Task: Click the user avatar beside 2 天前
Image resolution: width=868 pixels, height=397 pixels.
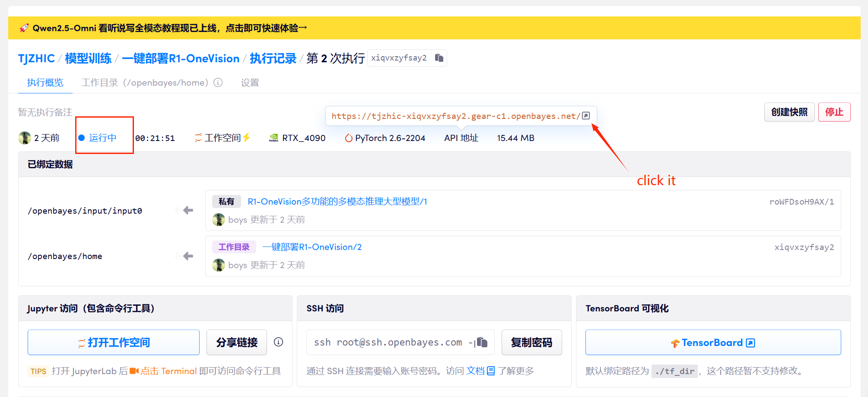Action: click(25, 138)
